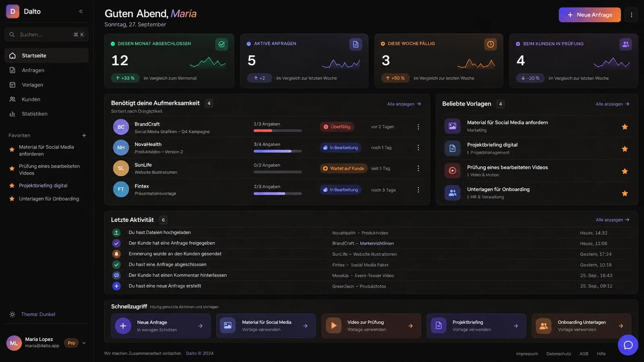Show all in Letzte Aktivität
Screen dimensions: 644x362
612,220
